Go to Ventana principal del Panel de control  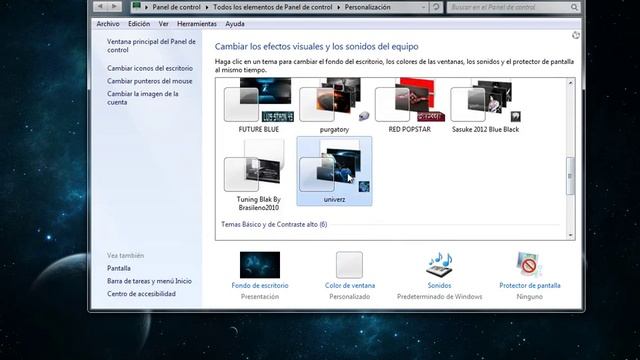click(151, 46)
